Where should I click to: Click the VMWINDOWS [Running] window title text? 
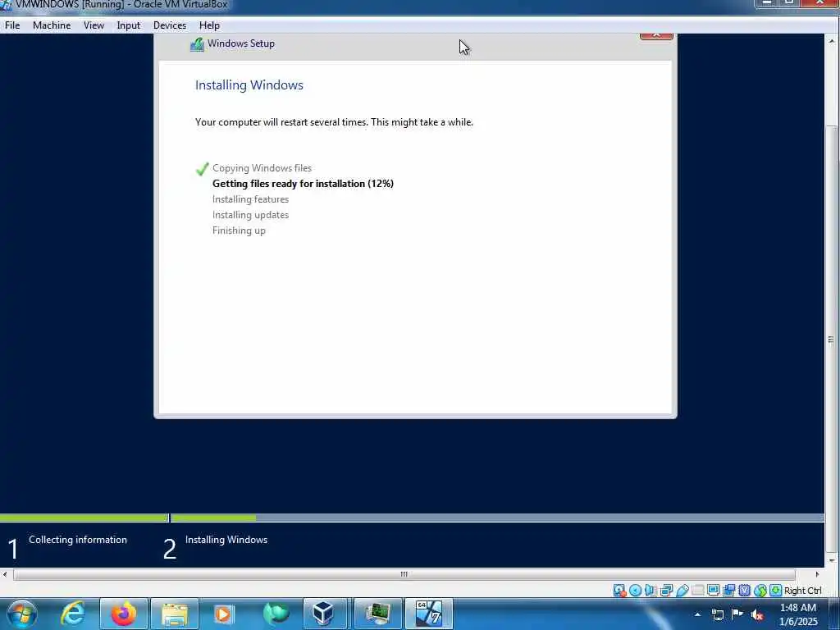pyautogui.click(x=121, y=5)
